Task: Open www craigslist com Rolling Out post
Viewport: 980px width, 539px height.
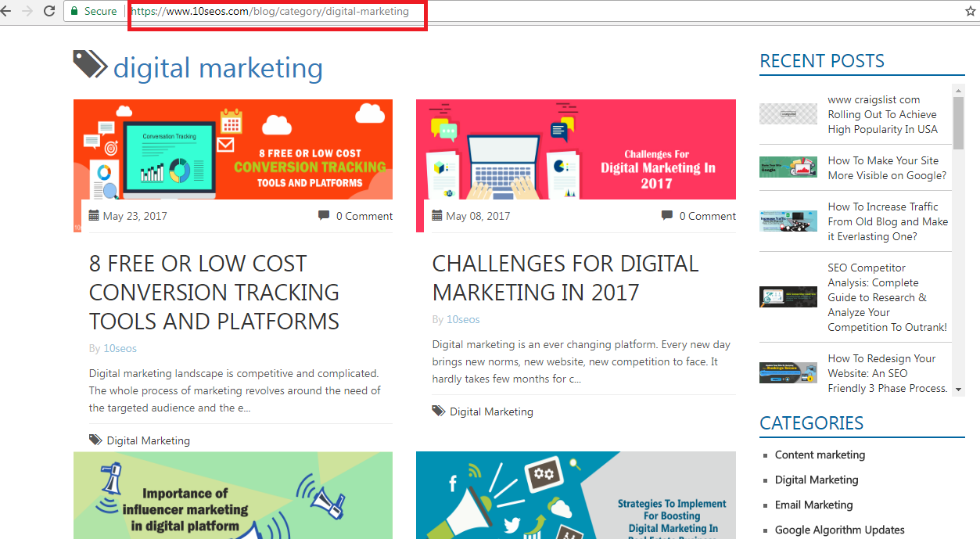Action: (x=883, y=114)
